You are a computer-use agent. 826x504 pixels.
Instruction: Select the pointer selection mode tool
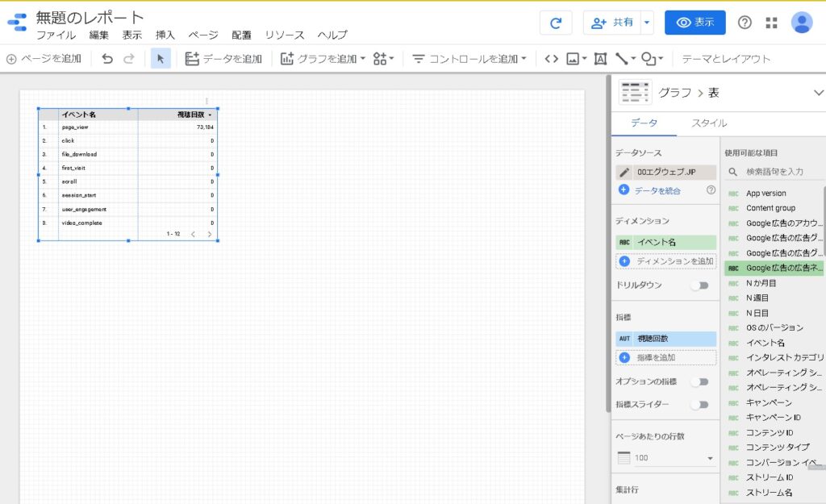click(161, 59)
